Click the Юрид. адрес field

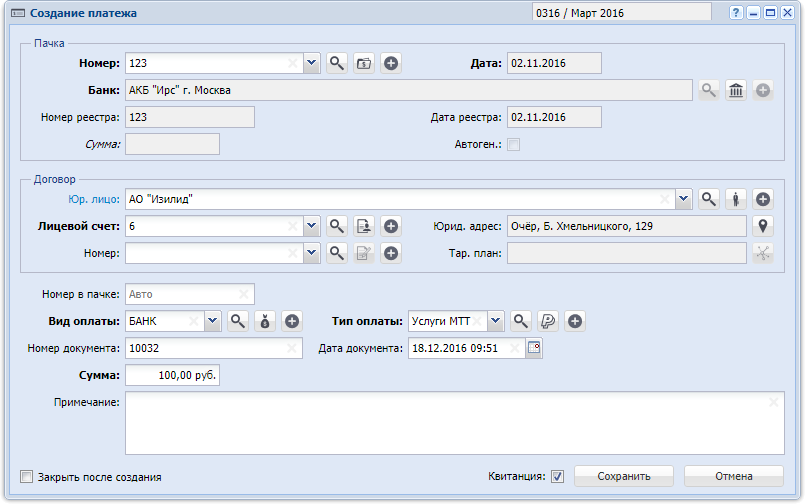coord(627,226)
